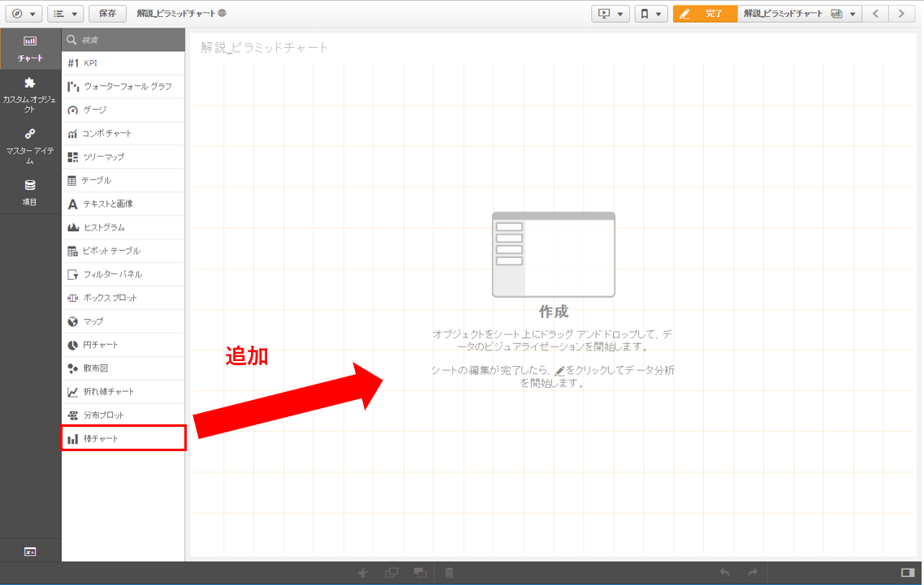Open the bookmarks dropdown
Viewport: 924px width, 585px height.
point(650,14)
